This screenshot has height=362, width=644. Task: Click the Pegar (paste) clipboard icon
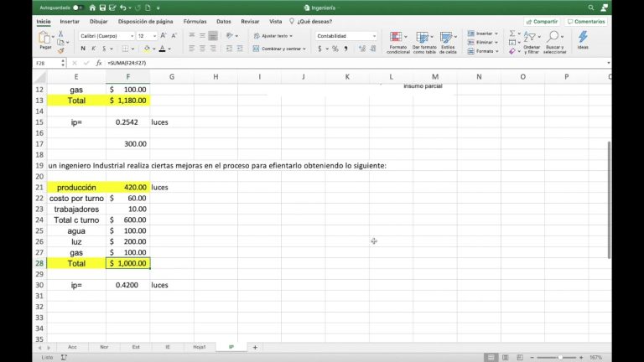coord(45,38)
